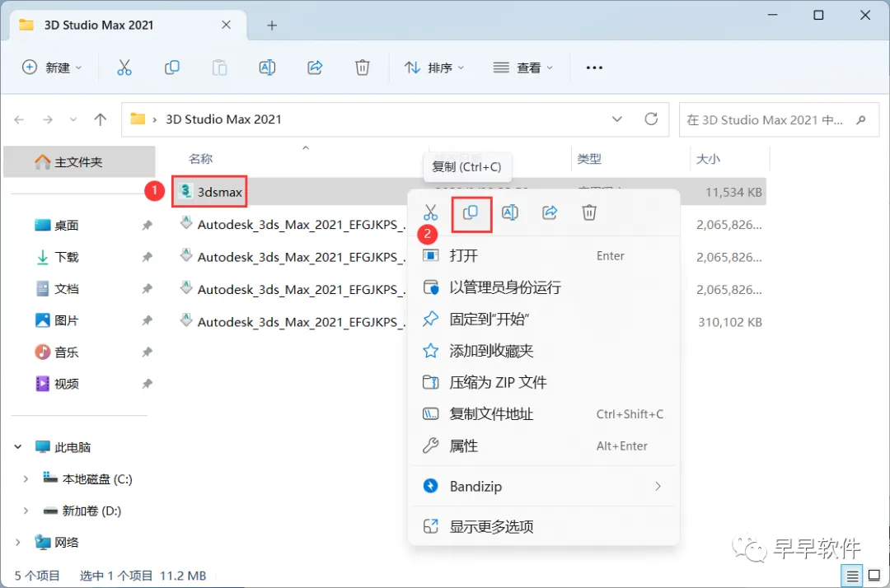890x588 pixels.
Task: Sort by the 大小 column header
Action: [x=708, y=159]
